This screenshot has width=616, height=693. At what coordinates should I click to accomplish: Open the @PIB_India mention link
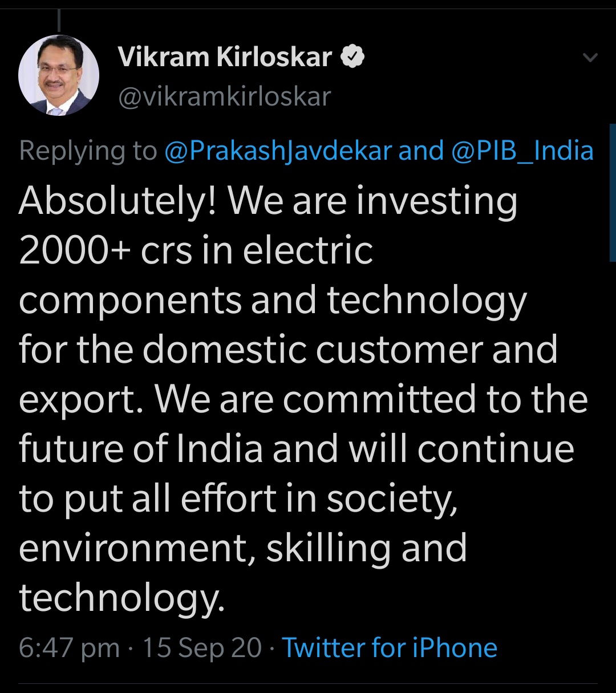pos(523,151)
